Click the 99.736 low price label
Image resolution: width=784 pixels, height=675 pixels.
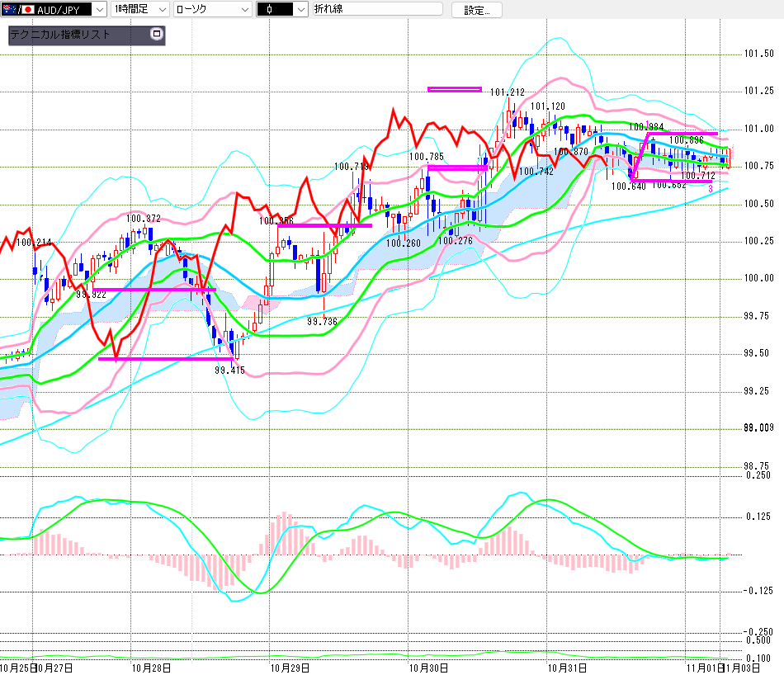coord(322,322)
